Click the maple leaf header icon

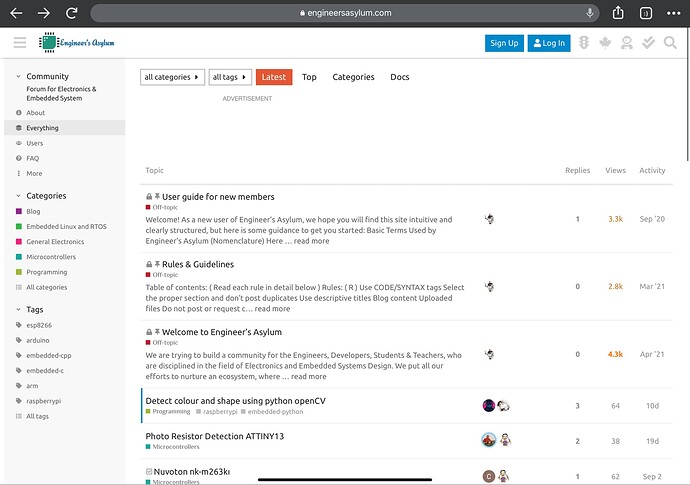point(606,43)
